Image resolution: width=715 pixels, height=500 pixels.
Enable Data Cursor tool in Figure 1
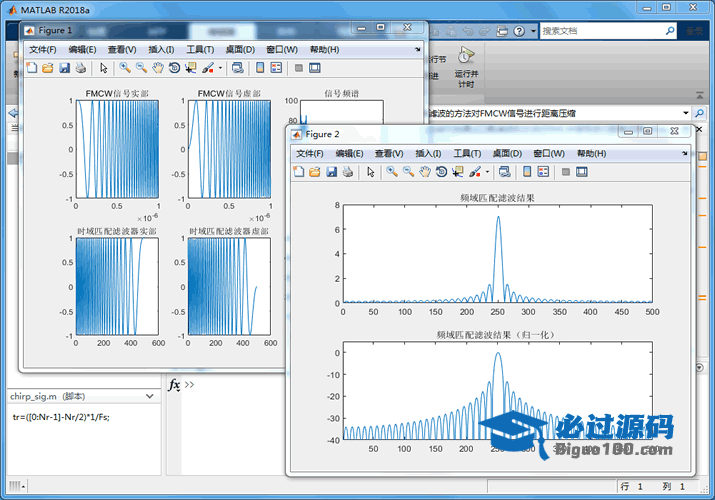click(191, 68)
